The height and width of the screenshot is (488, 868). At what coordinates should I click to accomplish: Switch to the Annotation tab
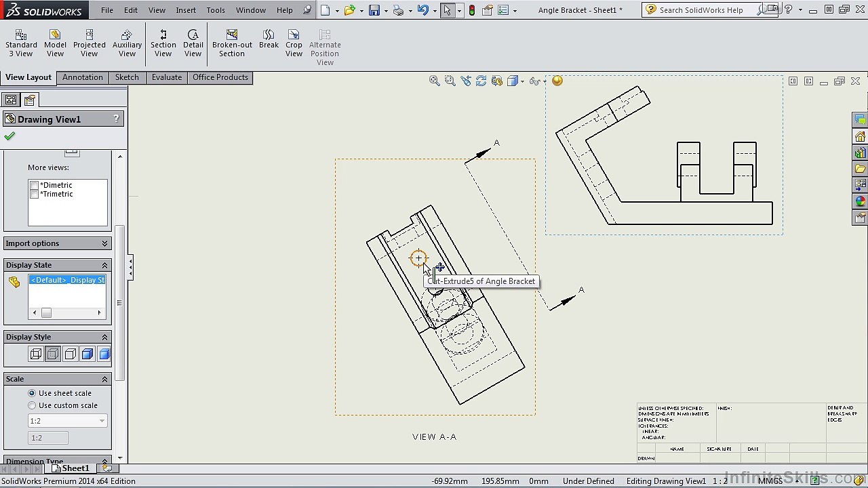tap(83, 77)
